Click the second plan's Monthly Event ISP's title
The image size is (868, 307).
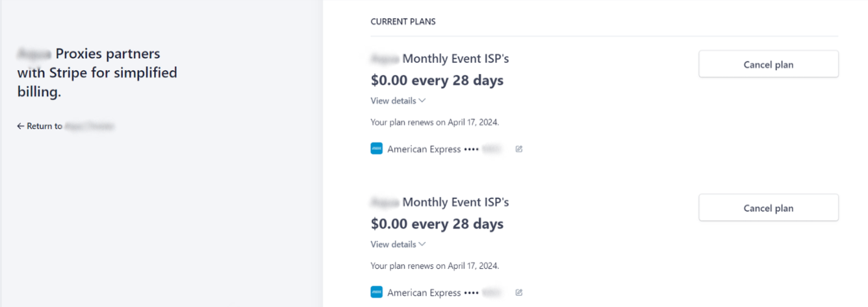click(x=440, y=202)
